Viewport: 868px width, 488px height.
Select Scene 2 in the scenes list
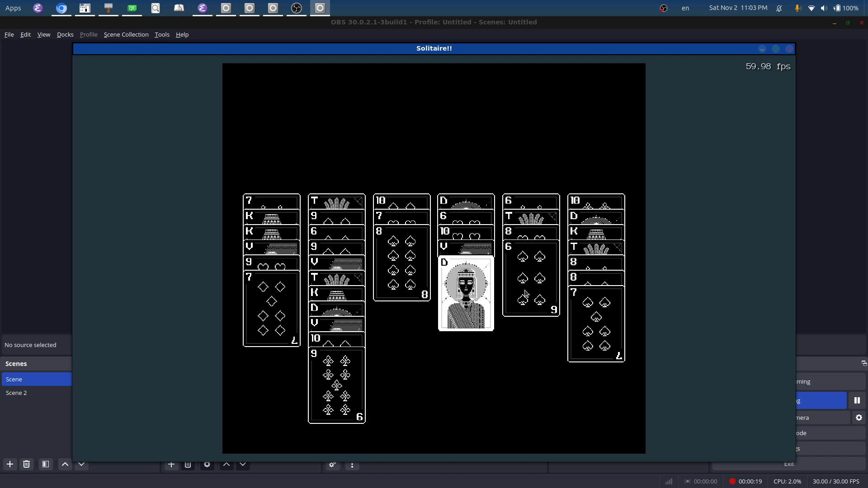(x=16, y=393)
